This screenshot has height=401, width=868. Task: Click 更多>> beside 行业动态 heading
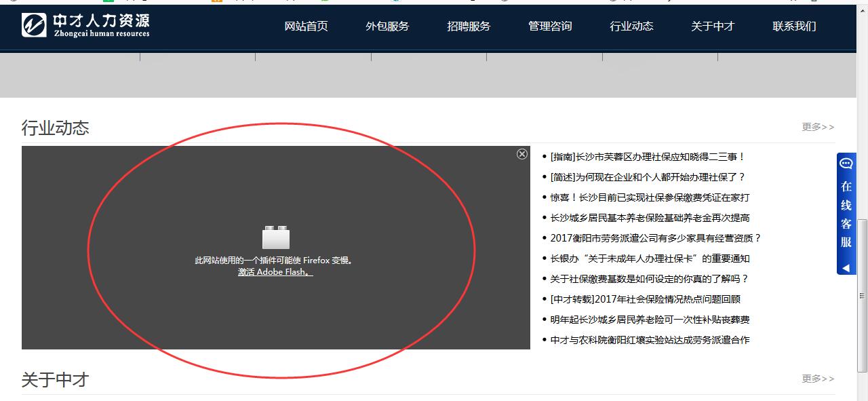(x=818, y=127)
